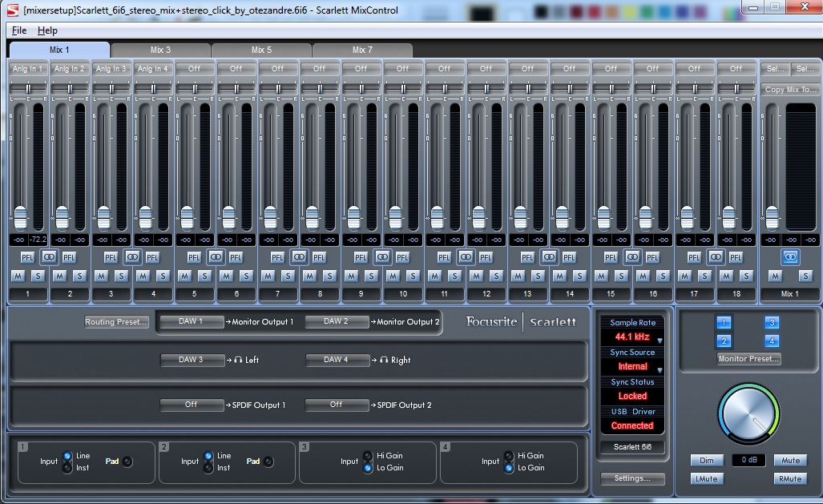823x504 pixels.
Task: Open the Help menu
Action: point(47,30)
